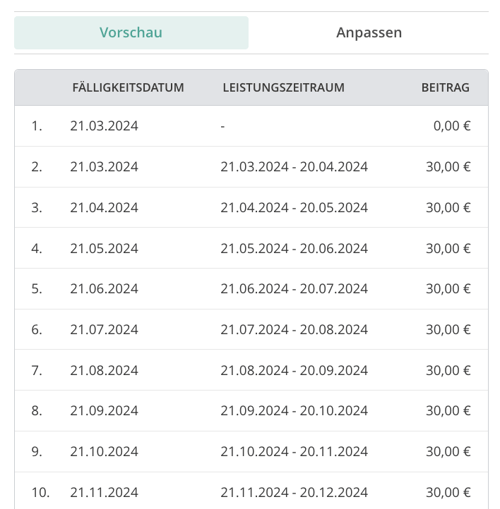The image size is (500, 509).
Task: Click the 30,00 € amount in row 7
Action: (x=448, y=370)
